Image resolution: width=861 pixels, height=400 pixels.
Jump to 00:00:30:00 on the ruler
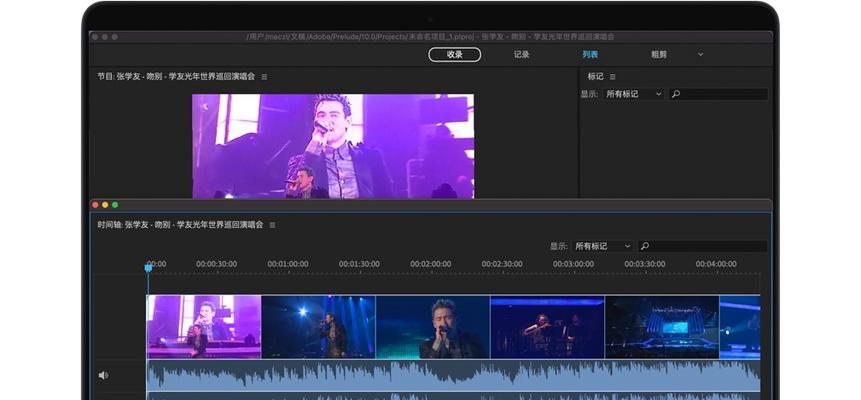[216, 264]
